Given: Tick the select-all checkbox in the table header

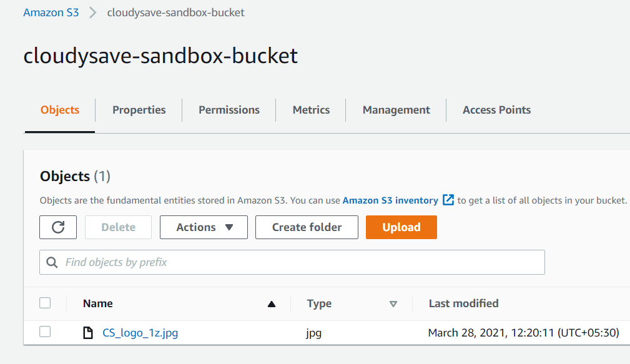Looking at the screenshot, I should [45, 303].
